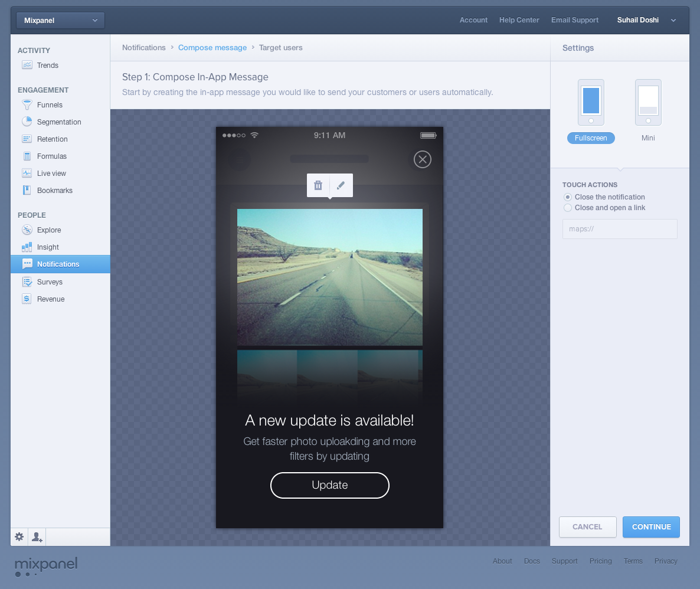Image resolution: width=700 pixels, height=589 pixels.
Task: Select Close and open a link radio
Action: click(x=568, y=208)
